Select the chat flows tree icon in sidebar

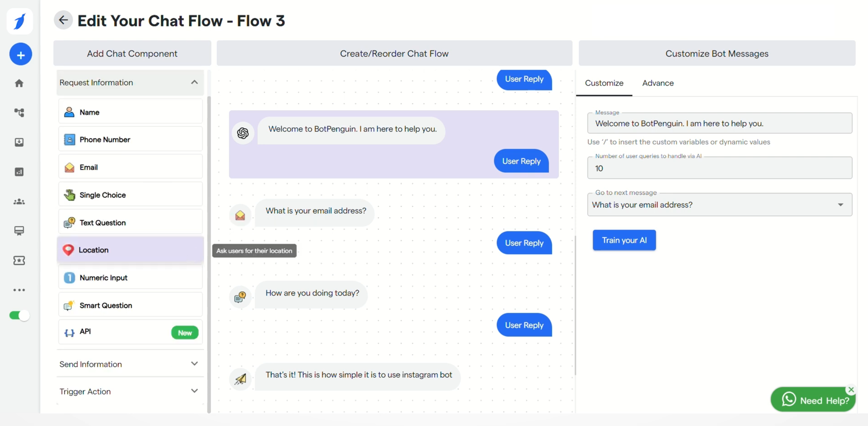19,113
